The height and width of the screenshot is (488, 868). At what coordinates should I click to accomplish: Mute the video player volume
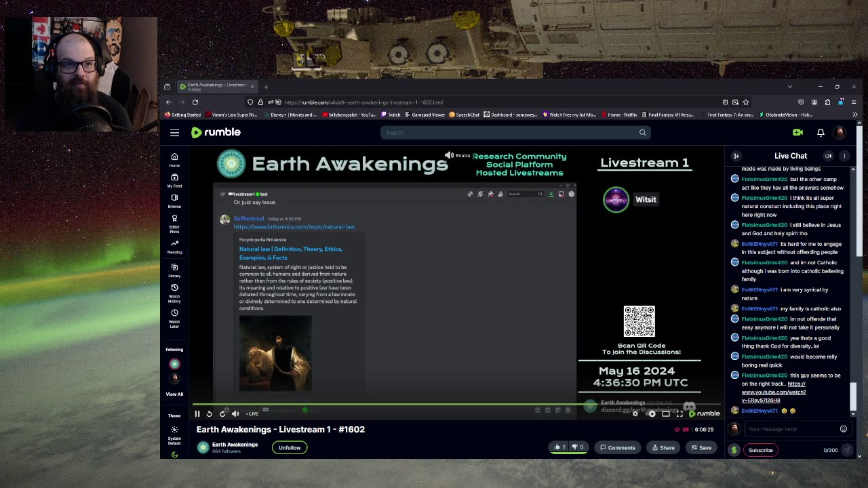[235, 413]
